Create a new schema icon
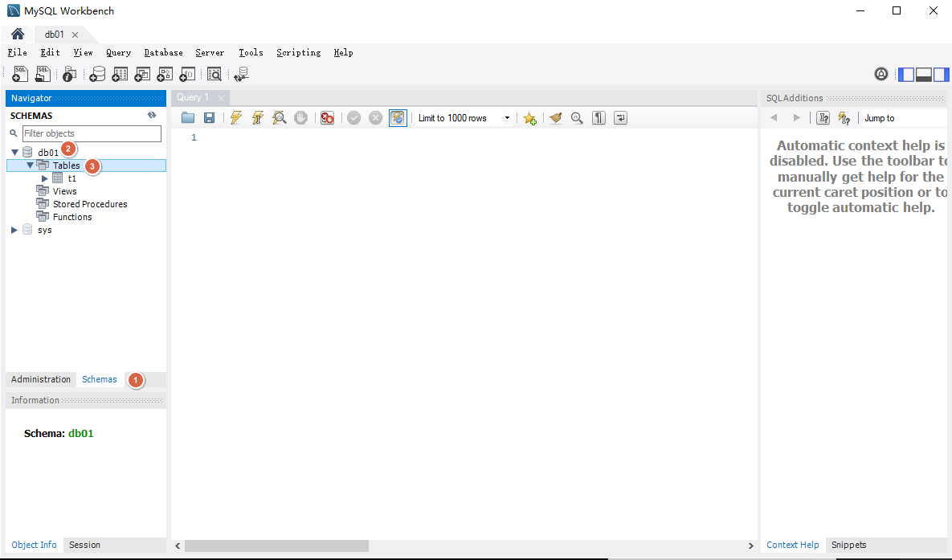This screenshot has height=560, width=952. click(x=97, y=74)
